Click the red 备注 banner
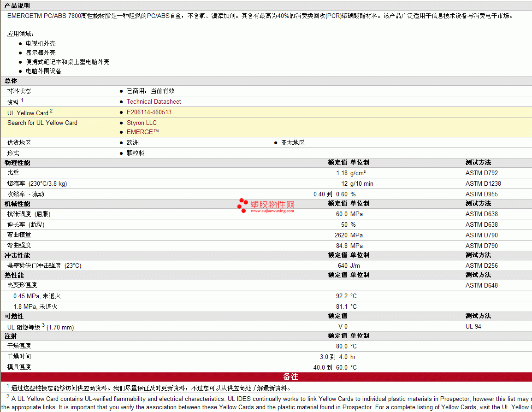The height and width of the screenshot is (412, 532). 266,377
